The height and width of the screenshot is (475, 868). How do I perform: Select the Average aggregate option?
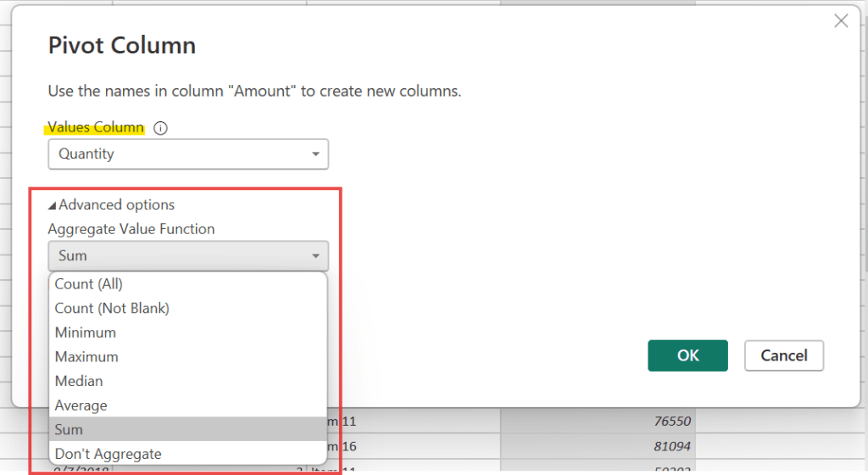[81, 405]
